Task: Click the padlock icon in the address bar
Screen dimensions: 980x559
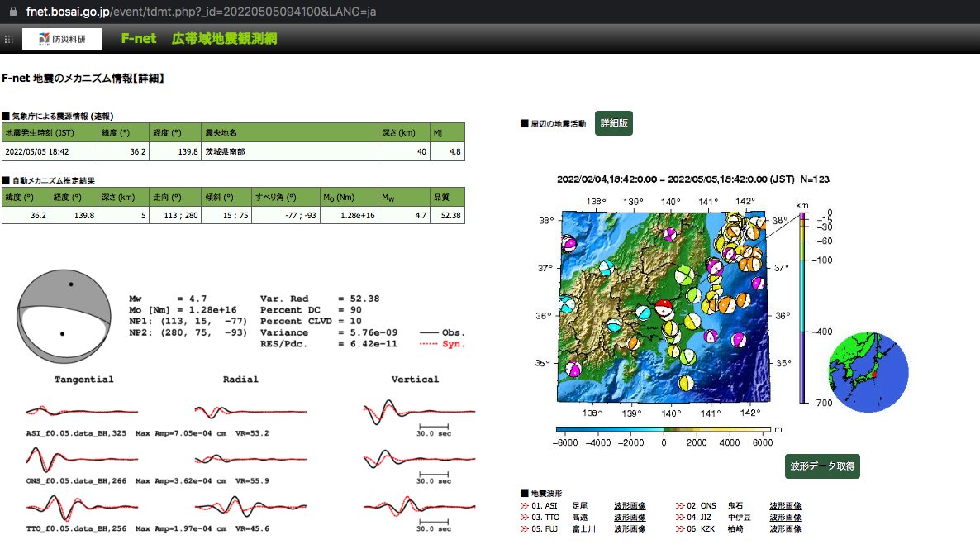Action: click(13, 12)
